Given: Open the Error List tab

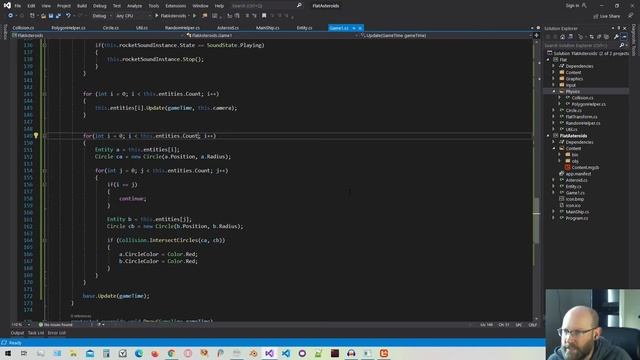Looking at the screenshot, I should 57,333.
